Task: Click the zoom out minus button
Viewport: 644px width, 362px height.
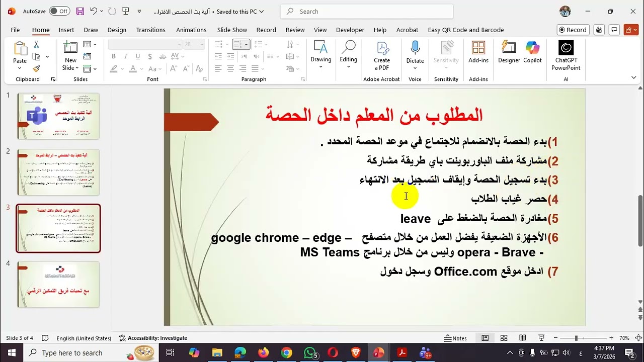Action: 556,338
